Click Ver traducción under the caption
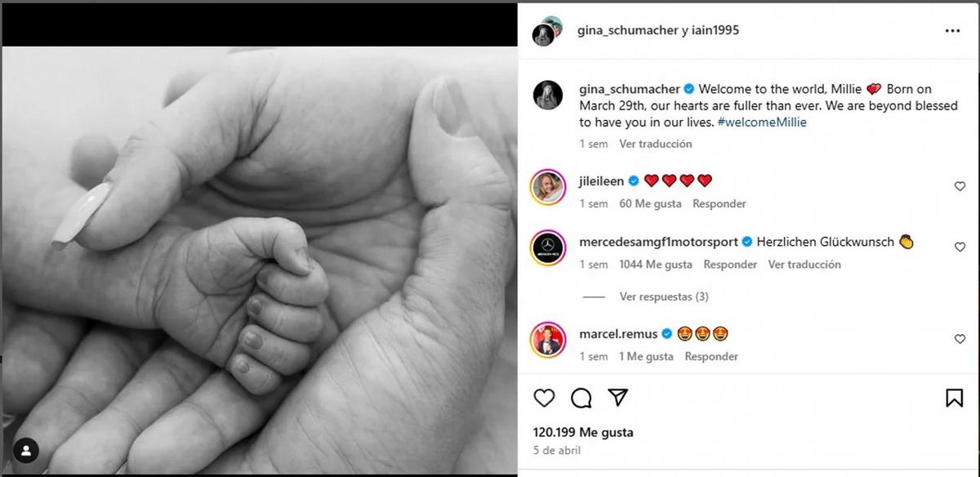Screen dimensions: 980x477 click(x=655, y=144)
